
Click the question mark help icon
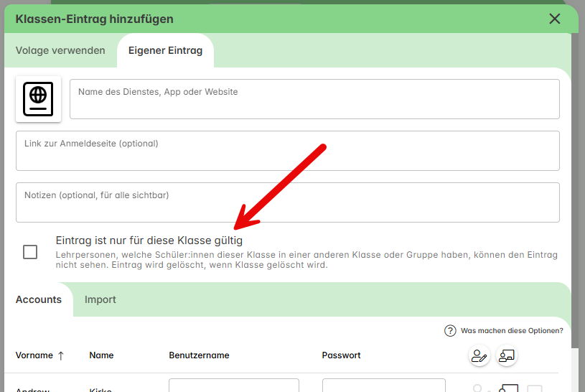[450, 331]
